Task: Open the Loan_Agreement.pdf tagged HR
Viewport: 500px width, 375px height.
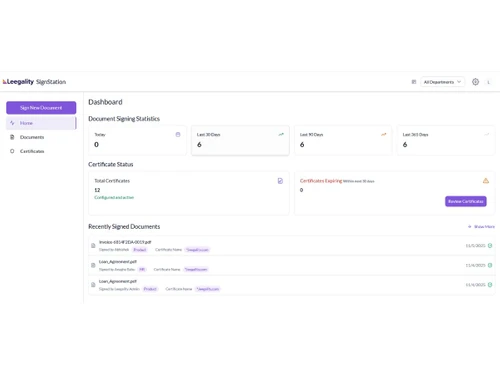Action: point(292,265)
